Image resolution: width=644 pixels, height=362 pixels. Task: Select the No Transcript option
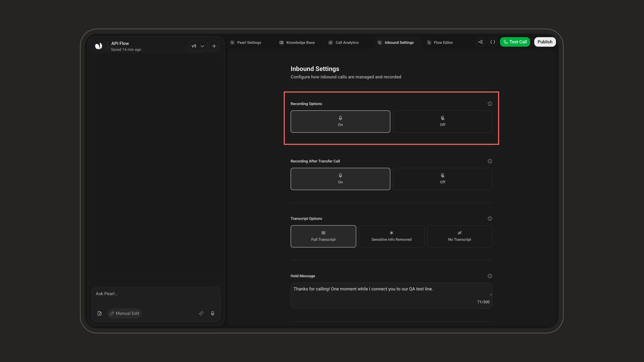point(459,236)
